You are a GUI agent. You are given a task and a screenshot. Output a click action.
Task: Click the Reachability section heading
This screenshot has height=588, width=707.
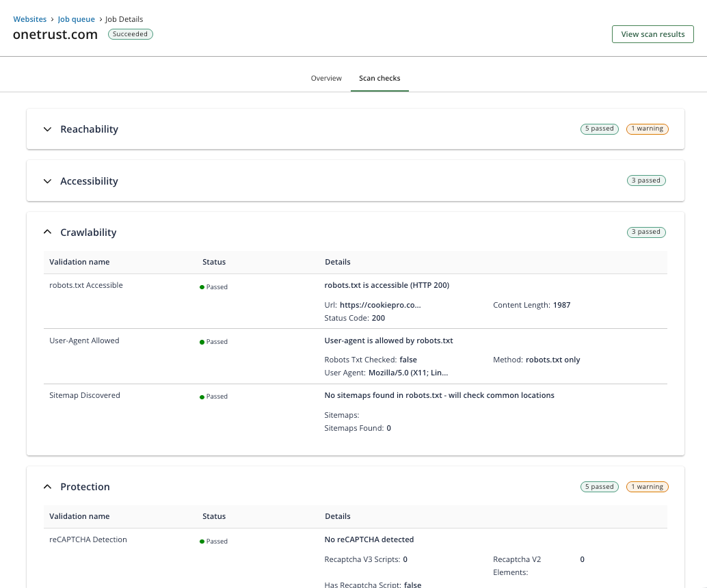pyautogui.click(x=90, y=129)
